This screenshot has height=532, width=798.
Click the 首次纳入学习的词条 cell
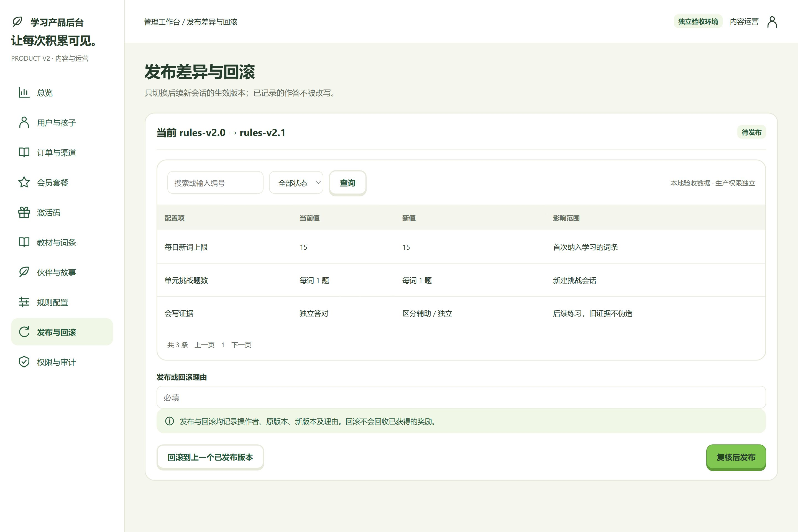click(x=585, y=247)
